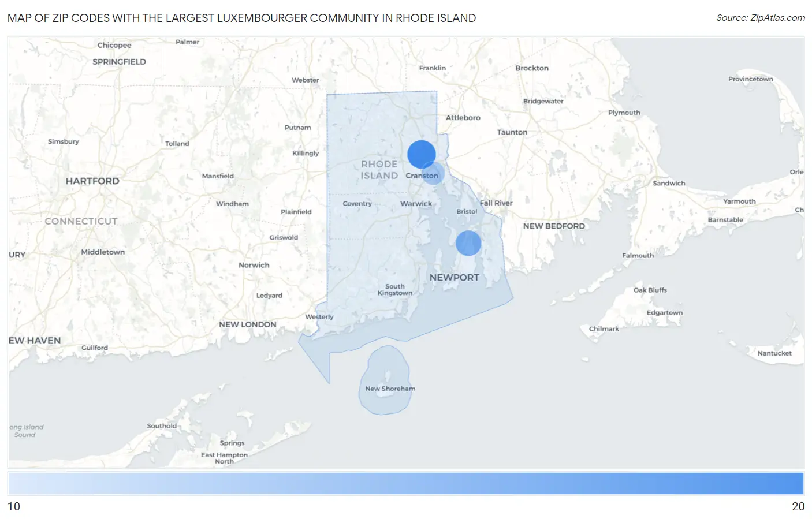Click the NEW BEDFORD label

554,226
